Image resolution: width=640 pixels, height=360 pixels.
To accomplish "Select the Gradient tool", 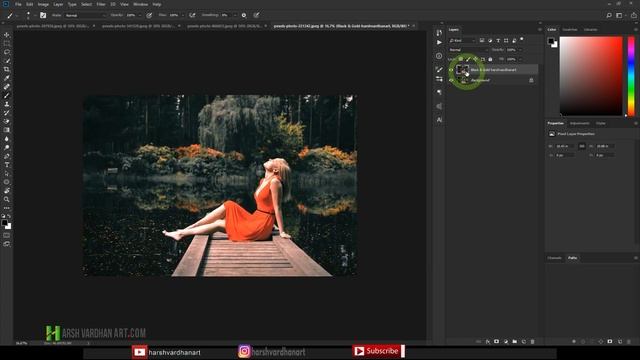I will (x=7, y=130).
